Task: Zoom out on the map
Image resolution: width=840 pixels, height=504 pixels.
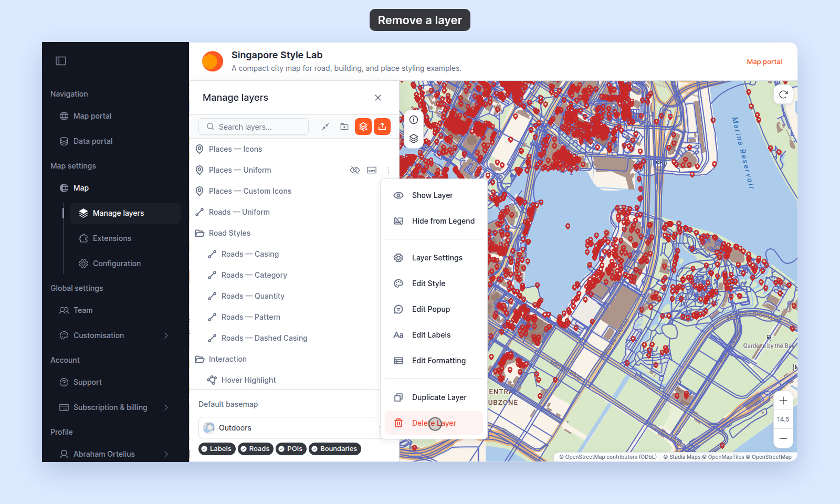Action: click(x=783, y=438)
